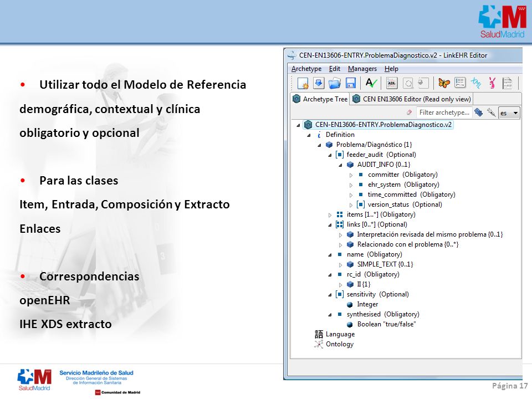The image size is (532, 399).
Task: Click the blue double-arrow icon beside filter
Action: tap(478, 112)
